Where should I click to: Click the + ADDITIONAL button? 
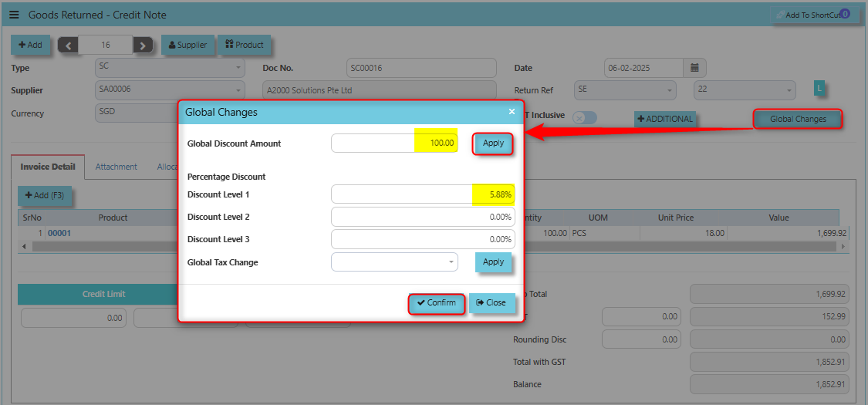click(x=665, y=119)
